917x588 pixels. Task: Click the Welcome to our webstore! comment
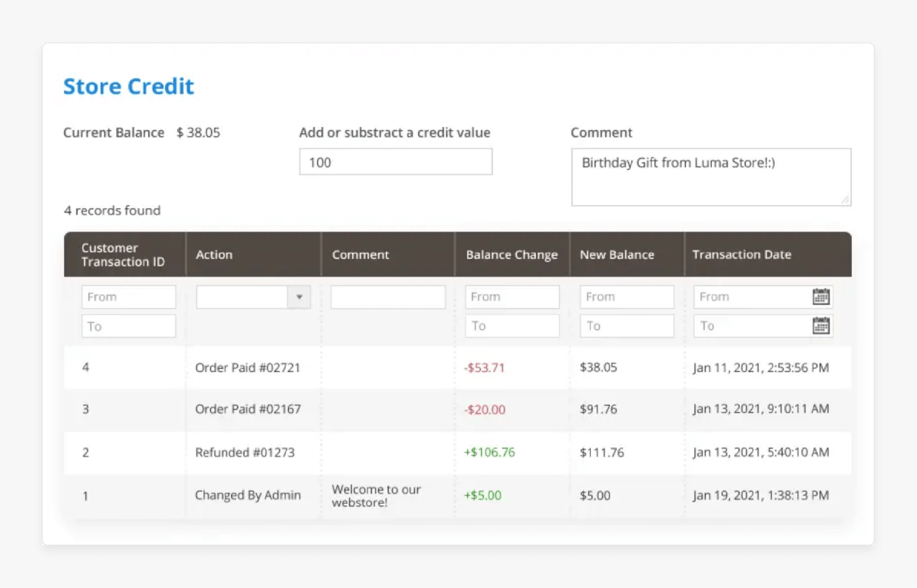tap(376, 496)
